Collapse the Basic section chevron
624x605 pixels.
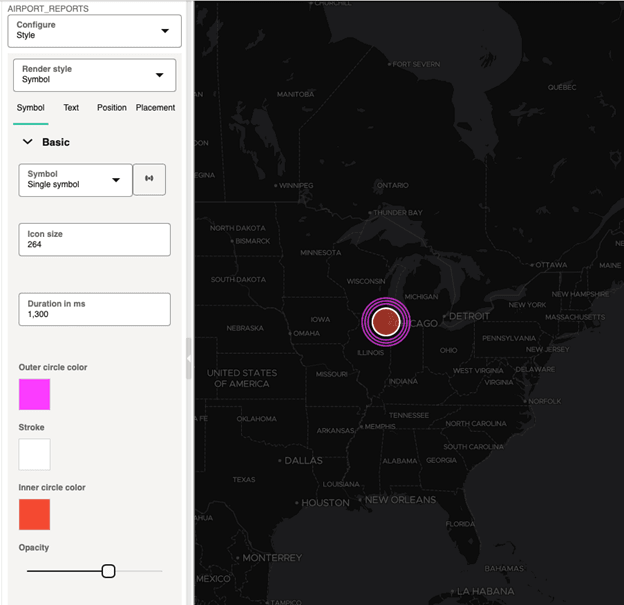27,142
